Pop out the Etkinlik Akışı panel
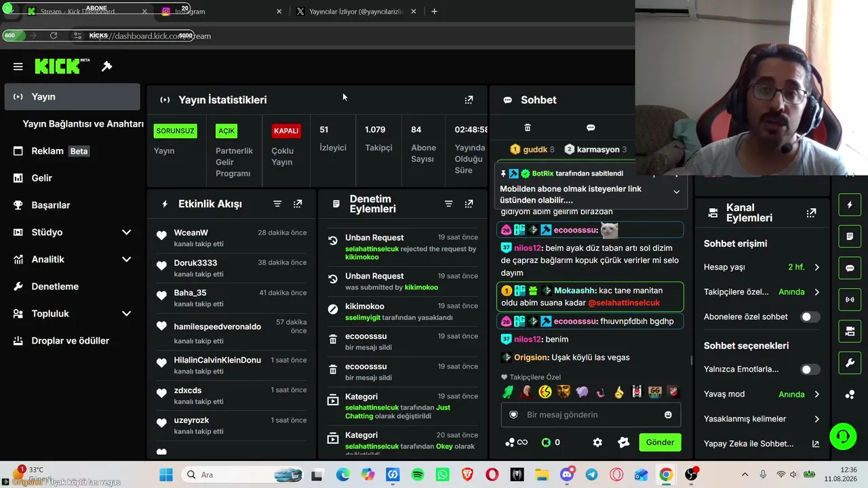The image size is (868, 488). click(298, 203)
